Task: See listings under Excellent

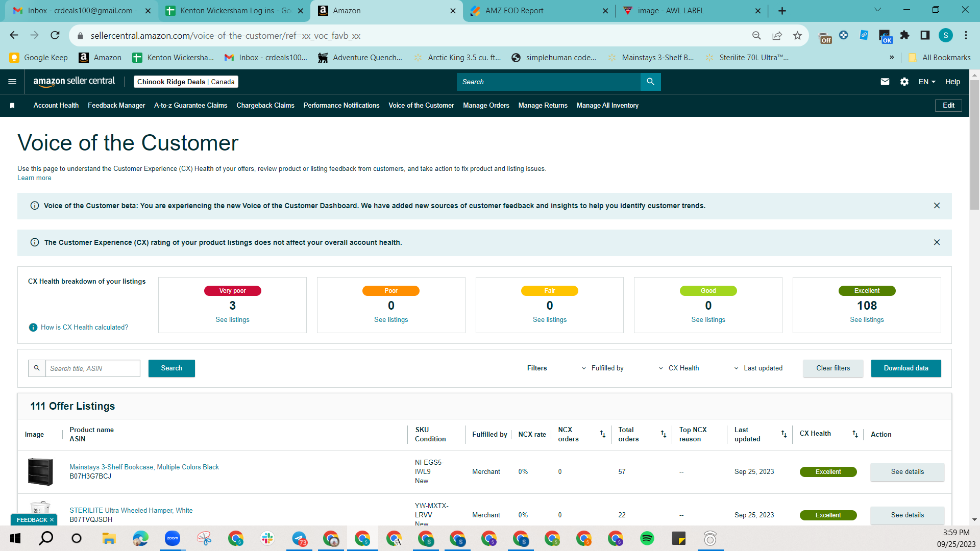Action: (x=867, y=320)
